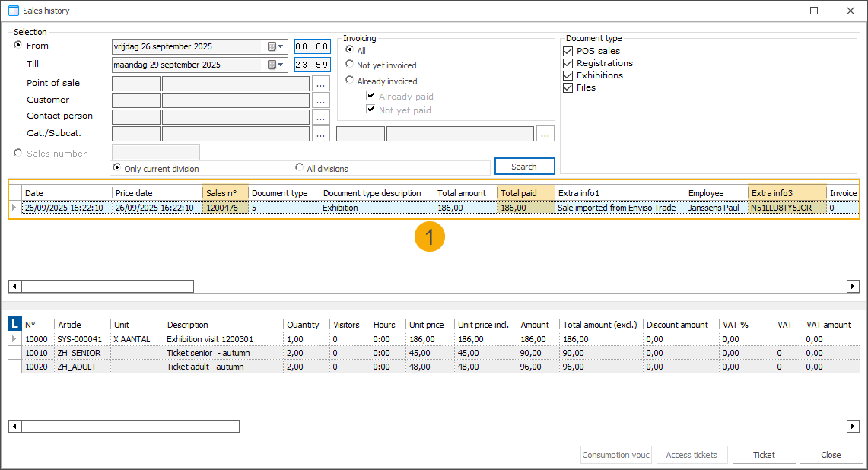The height and width of the screenshot is (470, 868).
Task: Click the row indicator arrow of sale 1200476
Action: click(14, 208)
